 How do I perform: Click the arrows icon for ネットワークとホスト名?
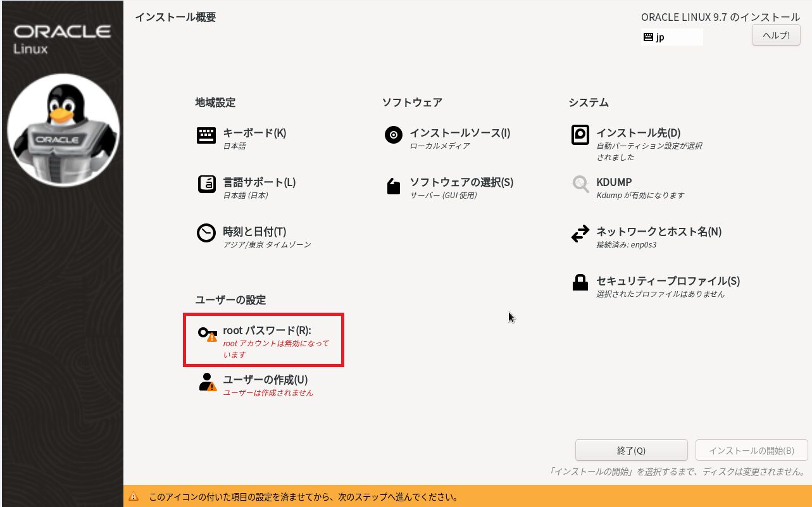pos(580,234)
